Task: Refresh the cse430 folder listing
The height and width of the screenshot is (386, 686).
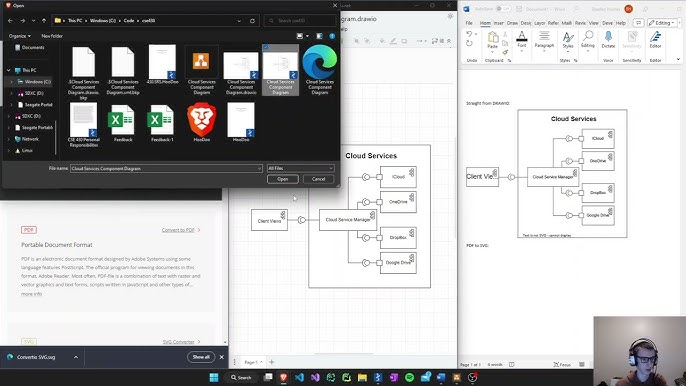Action: [x=252, y=21]
